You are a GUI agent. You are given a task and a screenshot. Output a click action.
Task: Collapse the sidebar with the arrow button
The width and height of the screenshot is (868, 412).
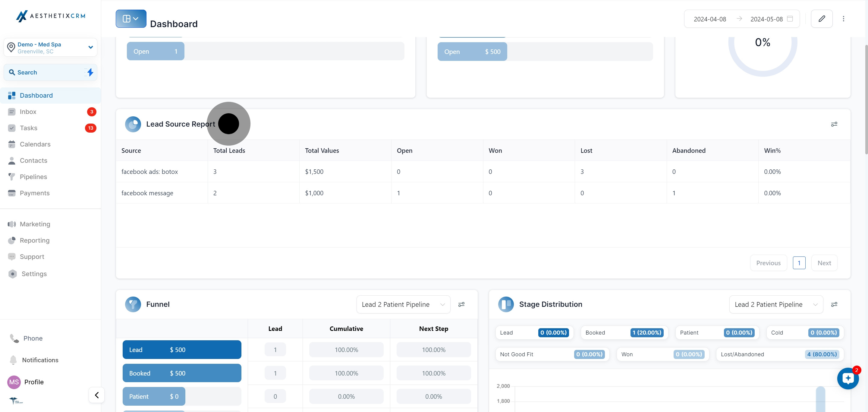97,395
